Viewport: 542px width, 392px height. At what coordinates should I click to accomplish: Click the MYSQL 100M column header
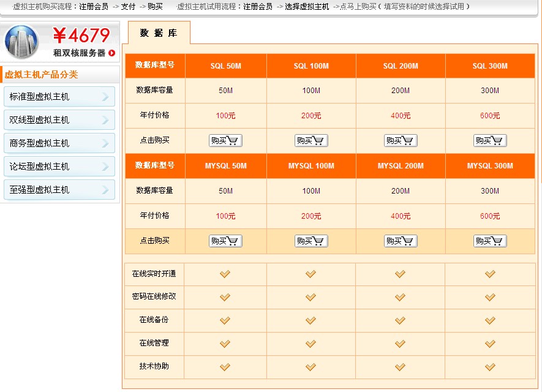click(x=311, y=166)
